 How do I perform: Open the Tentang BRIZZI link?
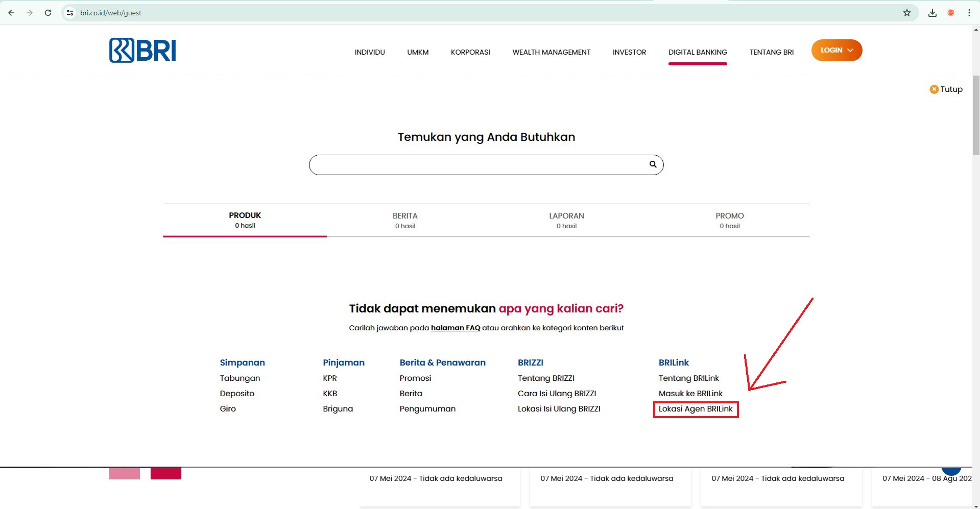546,378
